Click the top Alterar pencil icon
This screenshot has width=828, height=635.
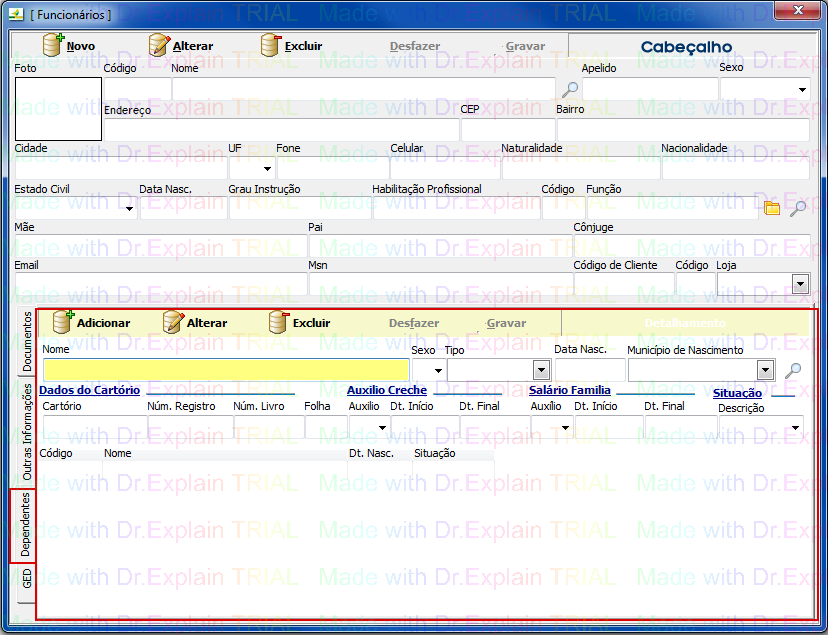click(x=159, y=46)
